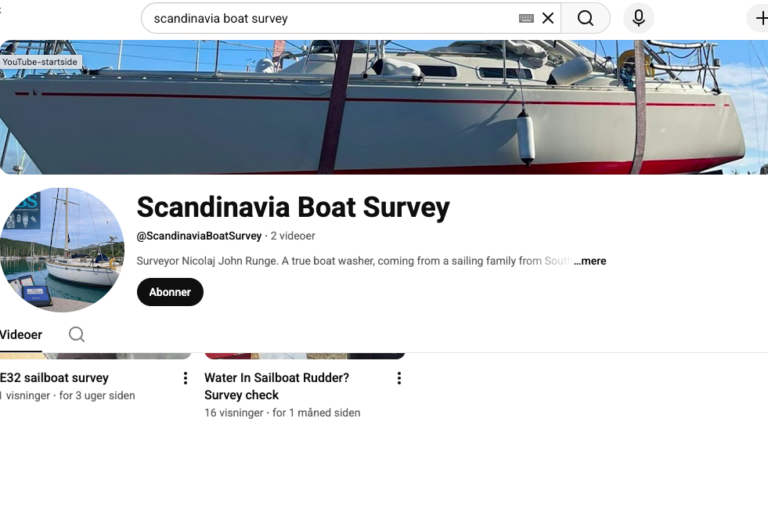Click the Scandinavia Boat Survey channel title
768x512 pixels.
(x=293, y=207)
